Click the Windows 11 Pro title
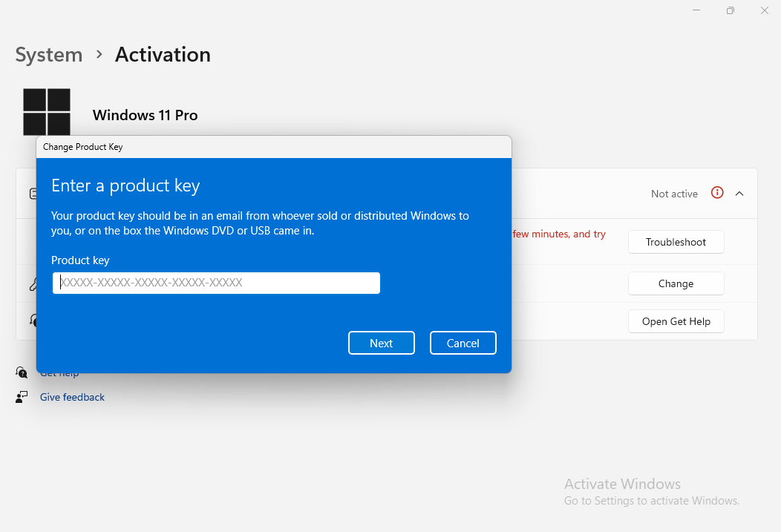Screen dimensions: 781x532 click(x=145, y=116)
